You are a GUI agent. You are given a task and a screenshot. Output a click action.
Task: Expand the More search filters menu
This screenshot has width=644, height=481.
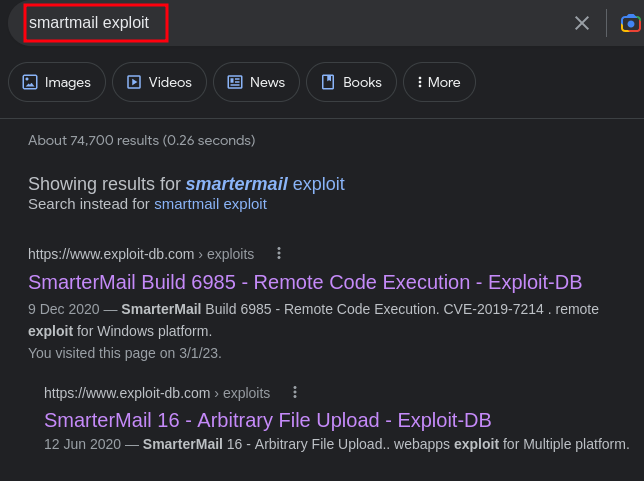pos(439,82)
